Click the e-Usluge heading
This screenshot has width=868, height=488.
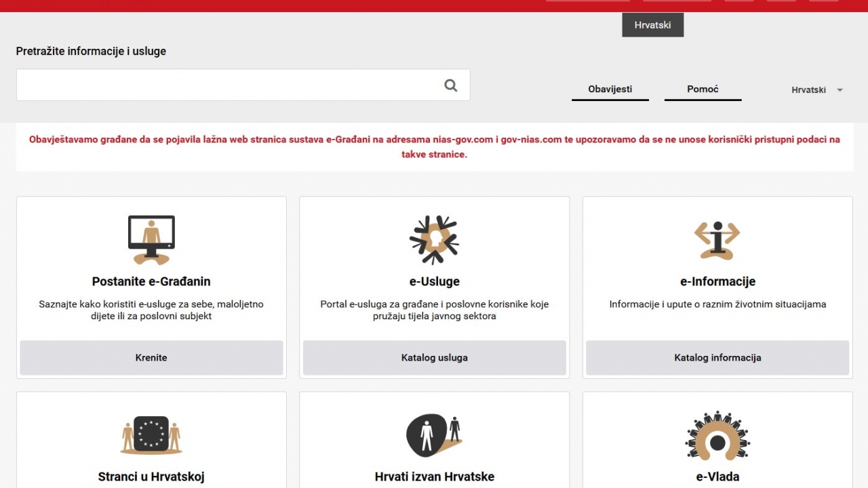435,281
